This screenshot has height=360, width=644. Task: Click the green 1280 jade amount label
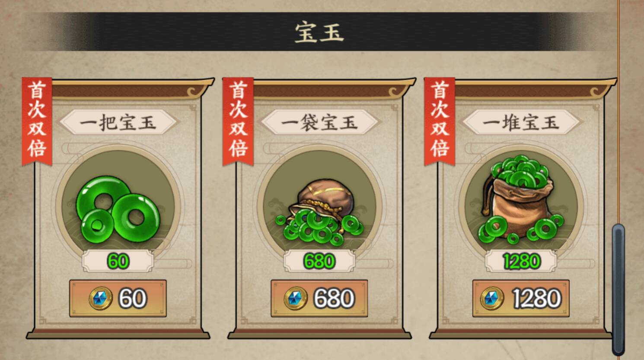521,261
